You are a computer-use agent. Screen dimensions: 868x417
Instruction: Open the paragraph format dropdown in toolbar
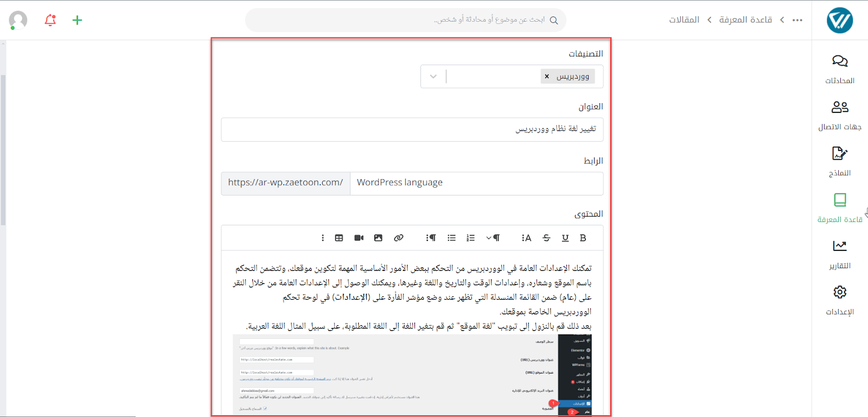[493, 238]
